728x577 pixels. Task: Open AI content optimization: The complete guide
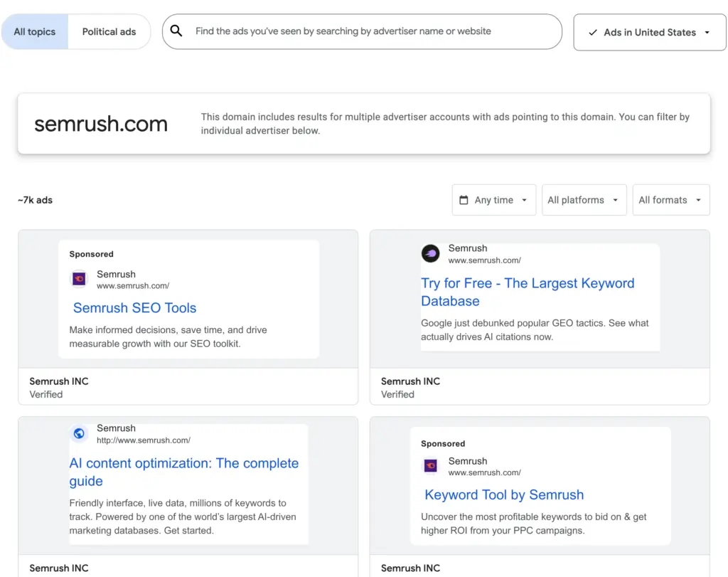184,472
